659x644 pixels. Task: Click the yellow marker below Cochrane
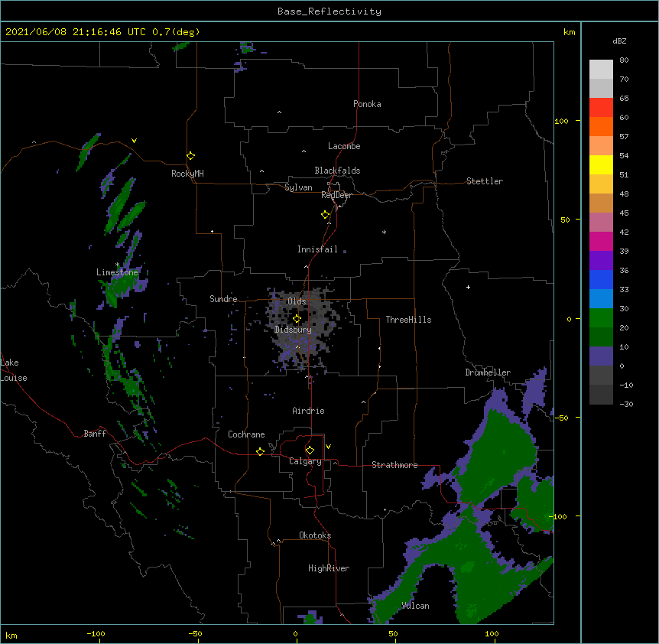[x=260, y=451]
